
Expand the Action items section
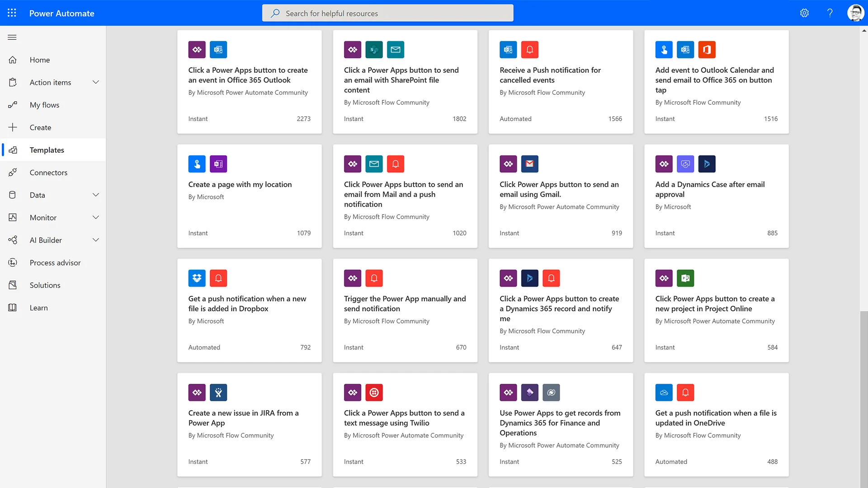[x=95, y=82]
